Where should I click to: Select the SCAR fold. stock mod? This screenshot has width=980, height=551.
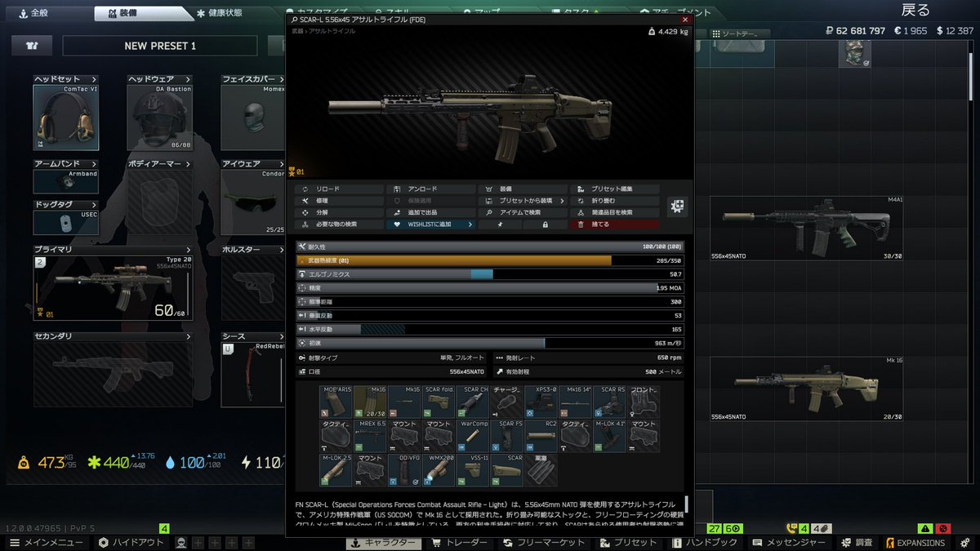pos(439,402)
